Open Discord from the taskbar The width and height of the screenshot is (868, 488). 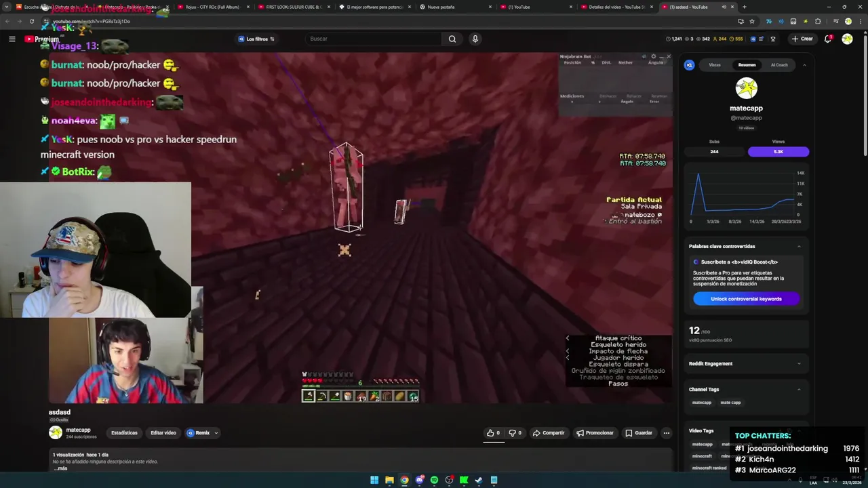(419, 480)
